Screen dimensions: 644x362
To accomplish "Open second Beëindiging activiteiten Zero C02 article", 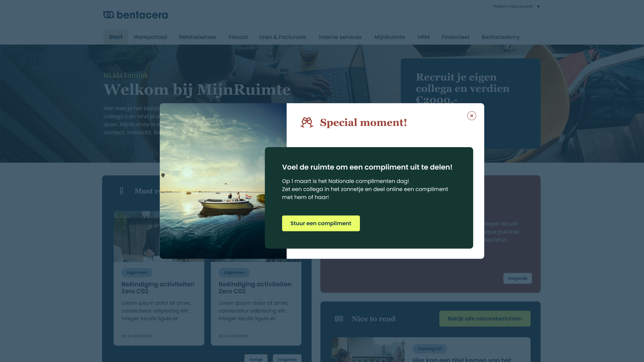I will pyautogui.click(x=255, y=288).
